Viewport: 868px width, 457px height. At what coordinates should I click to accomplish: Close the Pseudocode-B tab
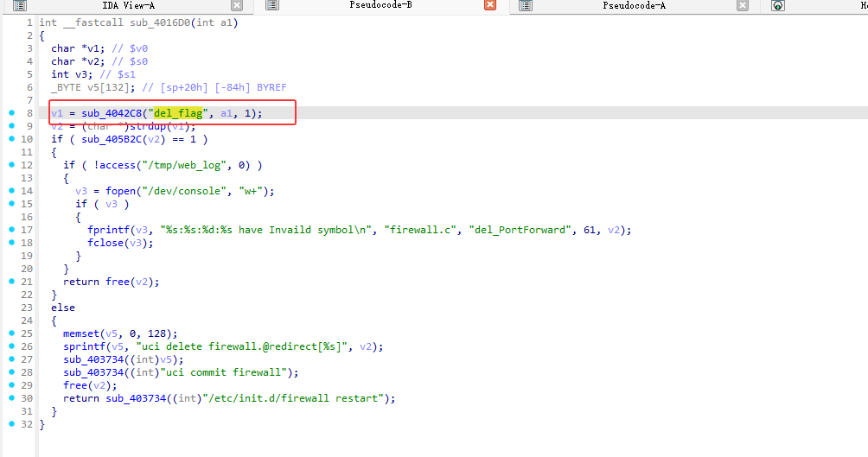(489, 5)
